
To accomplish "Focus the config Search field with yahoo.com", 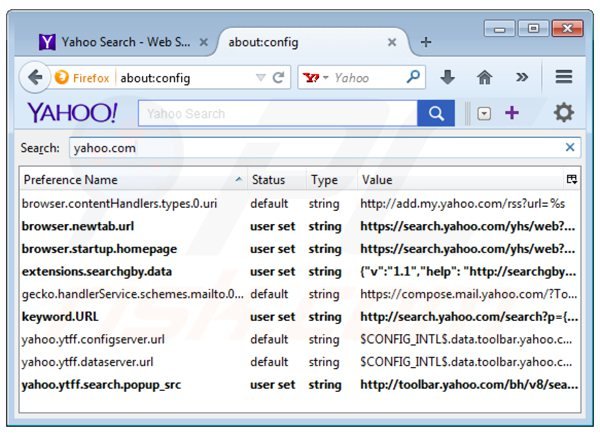I will click(316, 148).
